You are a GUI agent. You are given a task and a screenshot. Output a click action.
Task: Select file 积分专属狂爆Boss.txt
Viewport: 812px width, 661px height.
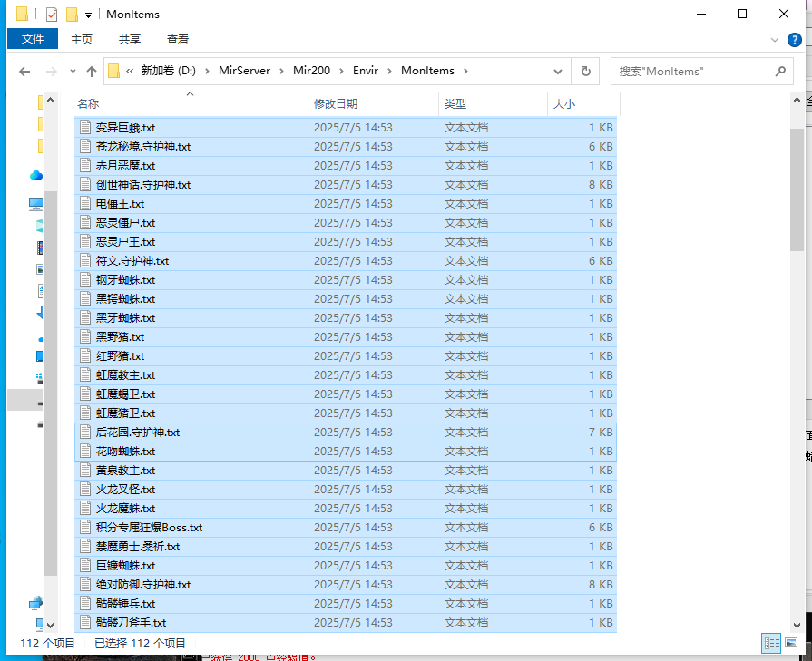click(x=346, y=528)
